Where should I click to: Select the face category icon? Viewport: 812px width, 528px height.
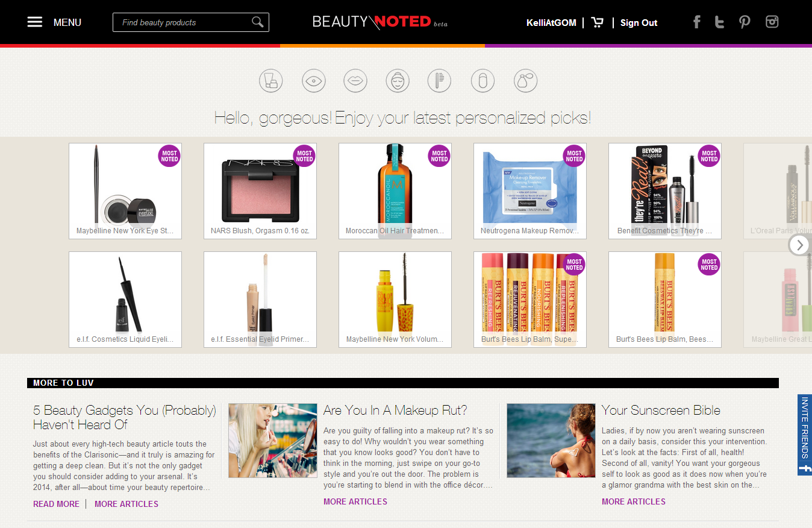coord(398,81)
